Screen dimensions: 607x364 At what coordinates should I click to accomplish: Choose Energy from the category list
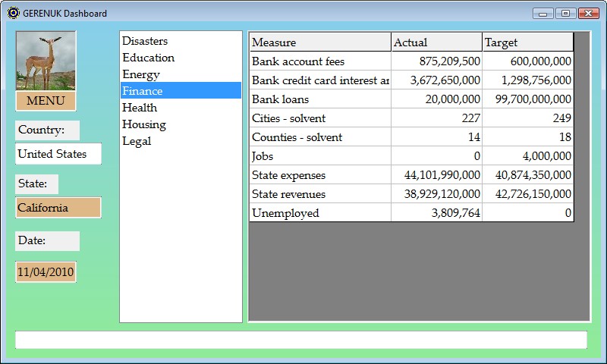coord(141,74)
